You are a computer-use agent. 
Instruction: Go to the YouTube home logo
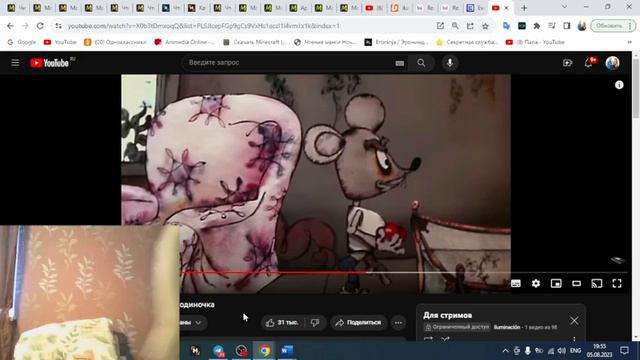tap(49, 63)
